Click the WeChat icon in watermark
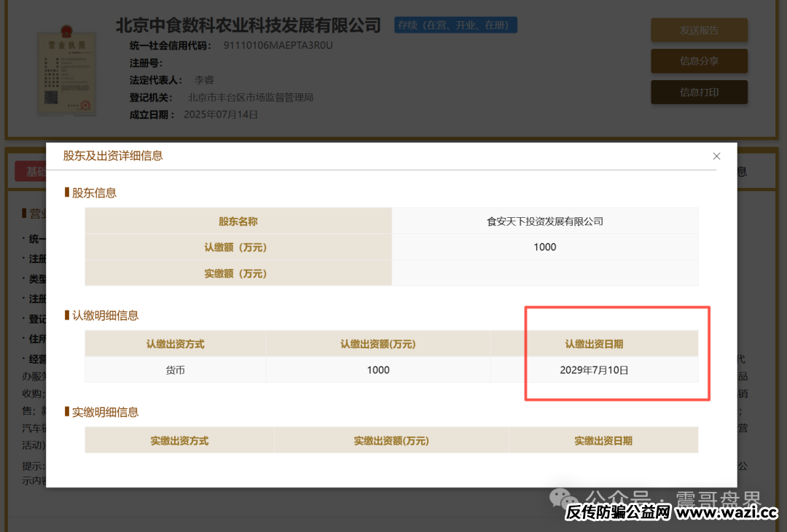 (x=565, y=499)
